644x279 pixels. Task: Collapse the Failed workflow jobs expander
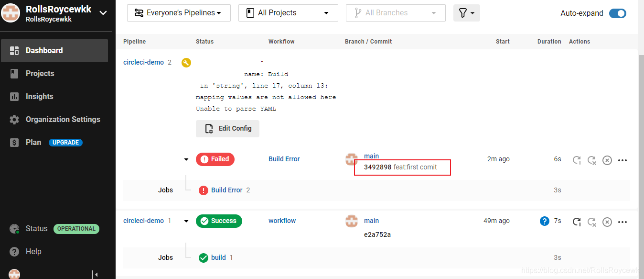pos(186,159)
